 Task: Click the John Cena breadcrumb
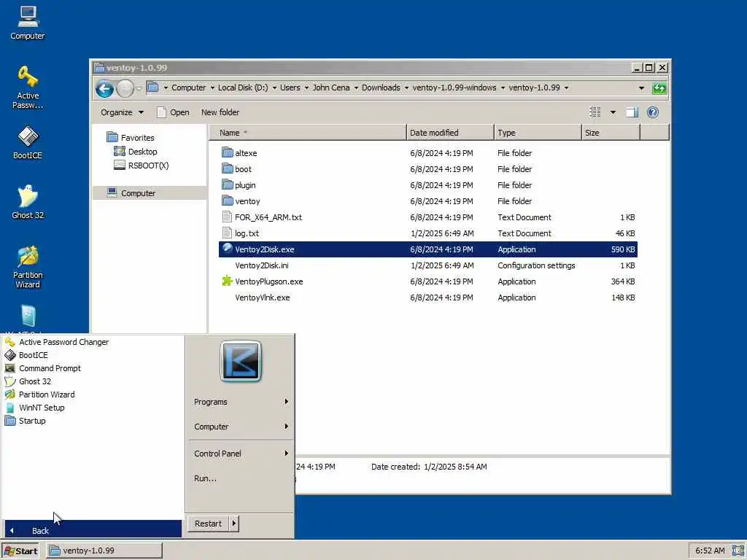(331, 87)
